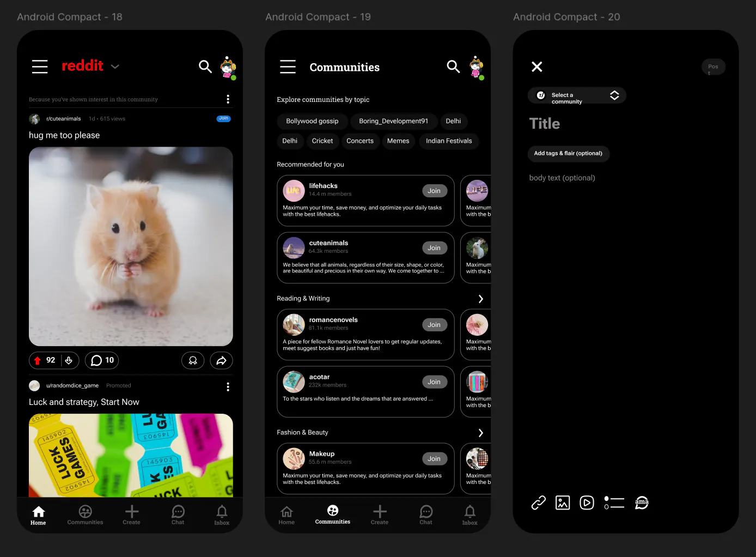Select Communities tab on home screen
The width and height of the screenshot is (756, 557).
85,515
